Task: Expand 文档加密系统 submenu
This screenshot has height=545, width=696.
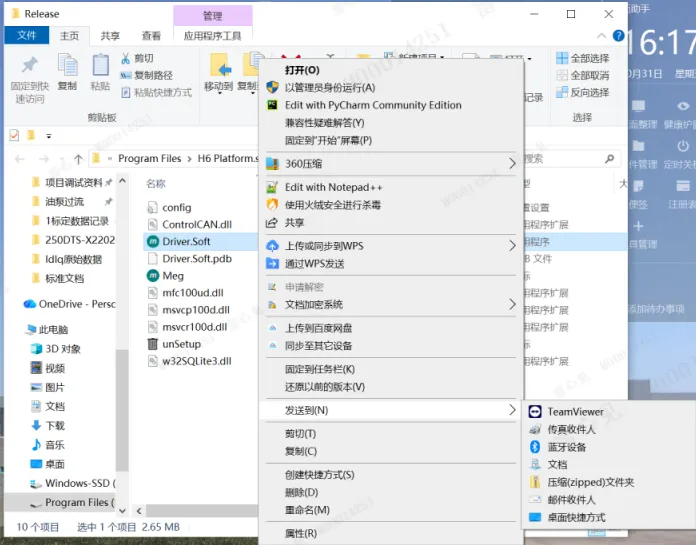Action: [391, 304]
